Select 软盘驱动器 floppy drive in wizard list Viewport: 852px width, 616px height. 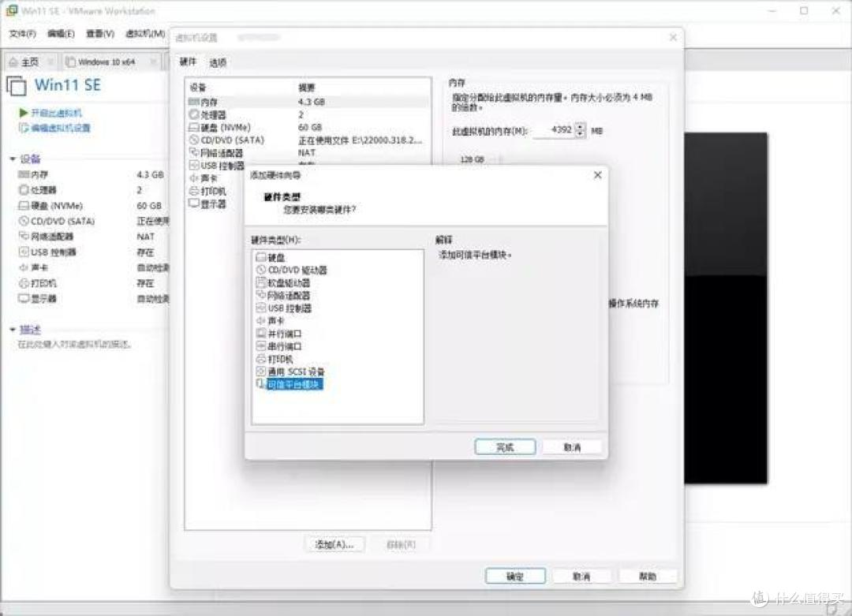(x=282, y=283)
